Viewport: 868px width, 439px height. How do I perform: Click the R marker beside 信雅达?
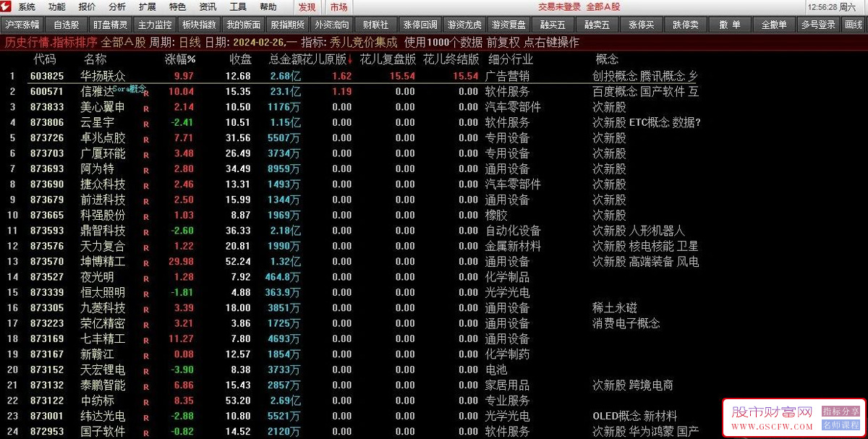[147, 93]
